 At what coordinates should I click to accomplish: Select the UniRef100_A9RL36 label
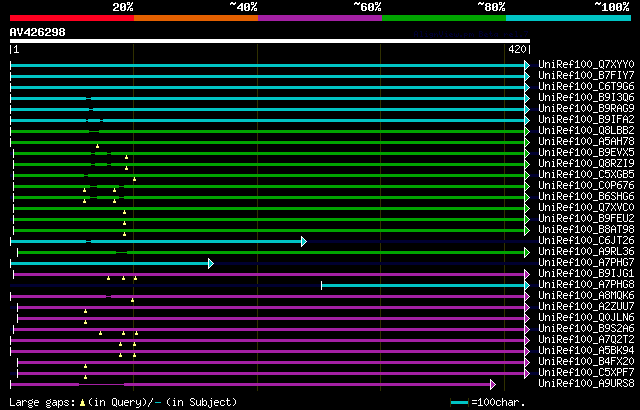[x=586, y=252]
